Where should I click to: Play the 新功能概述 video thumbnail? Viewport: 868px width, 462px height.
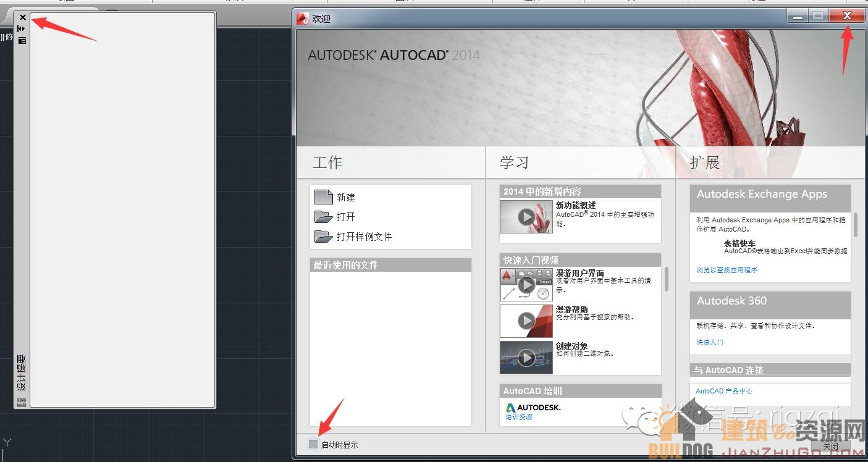pyautogui.click(x=526, y=217)
